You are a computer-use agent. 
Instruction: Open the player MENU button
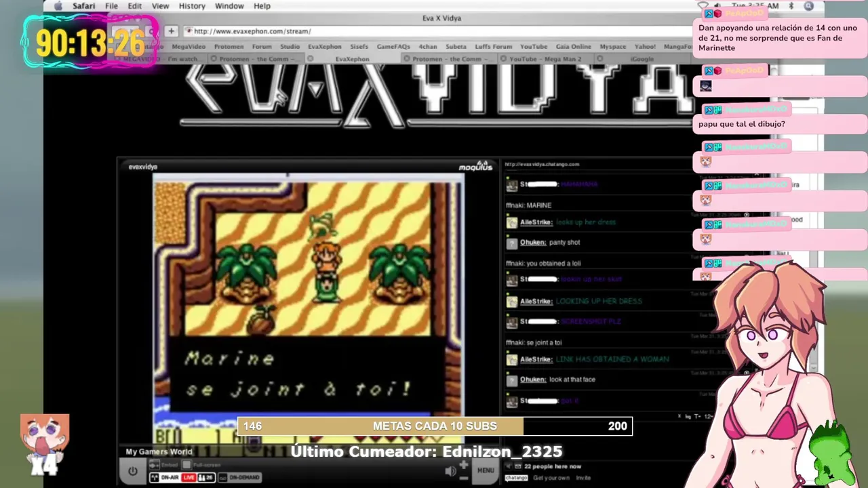tap(486, 470)
